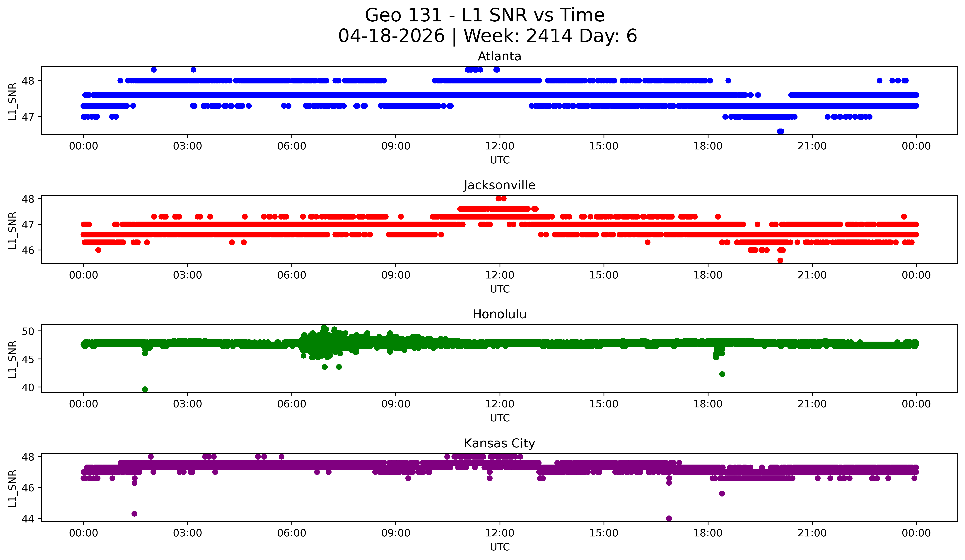Click the 03:00 tick label under the Kansas City plot
The image size is (965, 560).
187,533
